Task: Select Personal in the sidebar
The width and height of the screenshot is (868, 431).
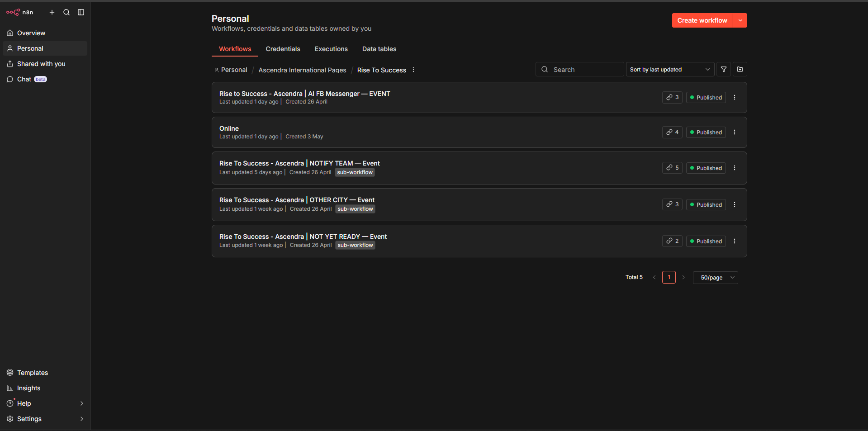Action: click(x=45, y=48)
